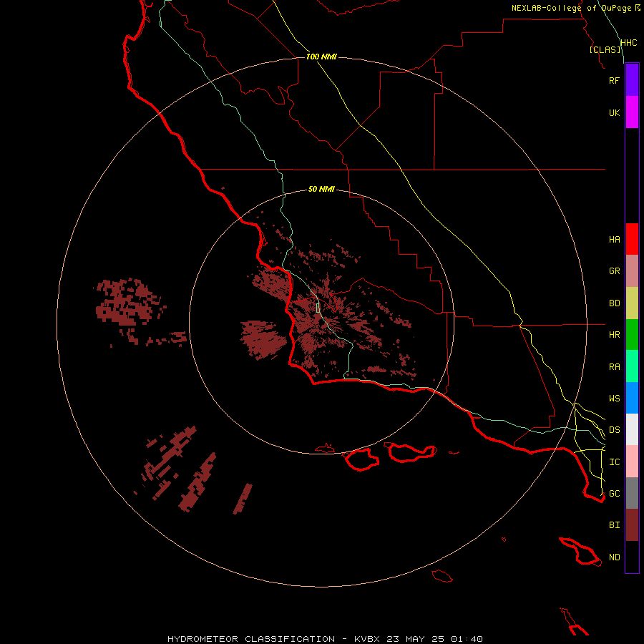Image resolution: width=644 pixels, height=644 pixels.
Task: Click the RA legend label
Action: [x=615, y=367]
